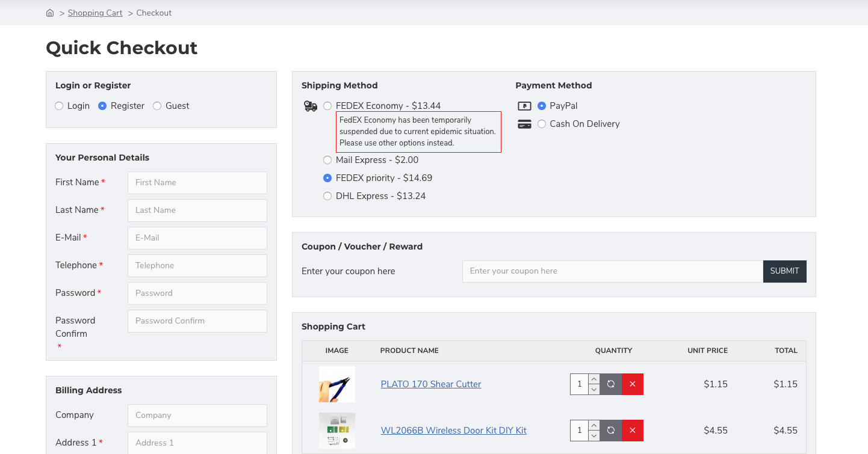Click the PayPal payment icon
The width and height of the screenshot is (868, 454).
click(524, 106)
